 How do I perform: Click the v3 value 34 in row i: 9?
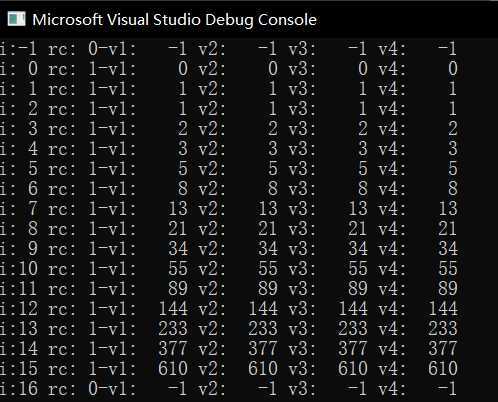pyautogui.click(x=358, y=249)
